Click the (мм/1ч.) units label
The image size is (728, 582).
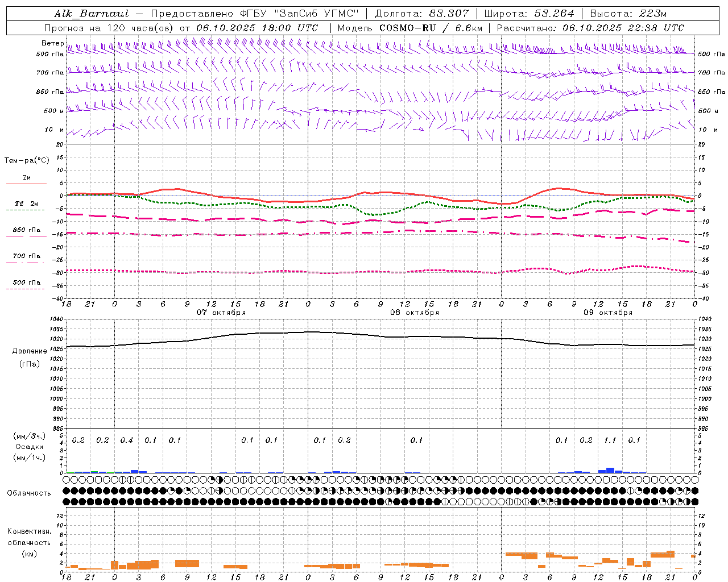coord(29,458)
